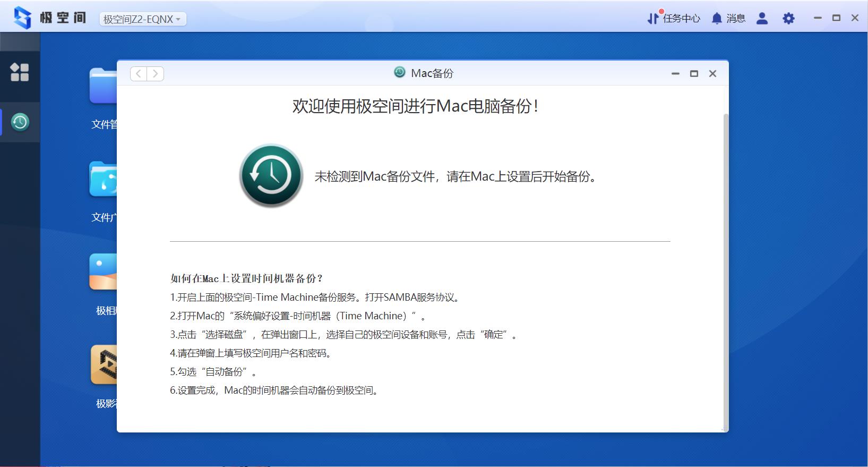Screen dimensions: 868x467
Task: Click the 极空间 logo icon
Action: [x=22, y=18]
